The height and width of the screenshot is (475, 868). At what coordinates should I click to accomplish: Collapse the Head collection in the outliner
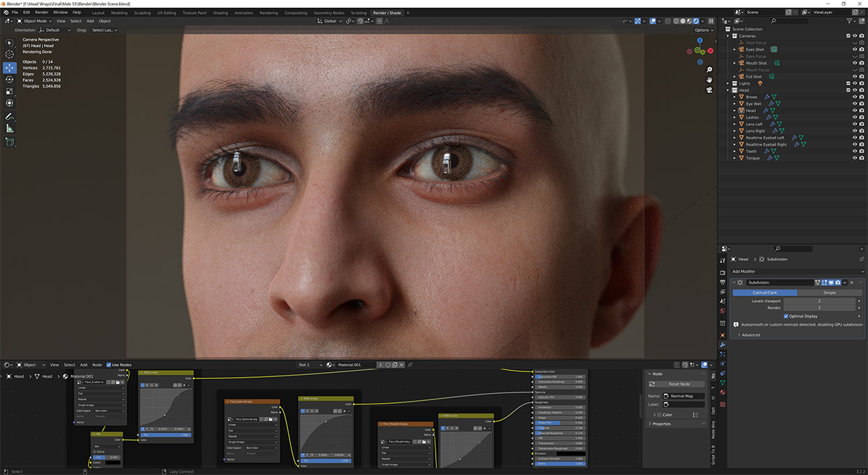click(727, 90)
